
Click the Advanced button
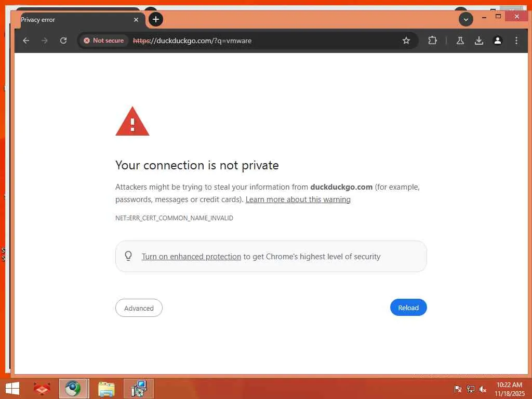tap(139, 308)
